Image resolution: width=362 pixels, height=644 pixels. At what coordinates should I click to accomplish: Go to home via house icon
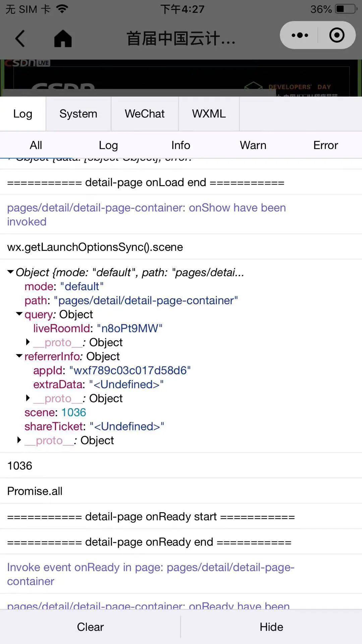point(63,38)
